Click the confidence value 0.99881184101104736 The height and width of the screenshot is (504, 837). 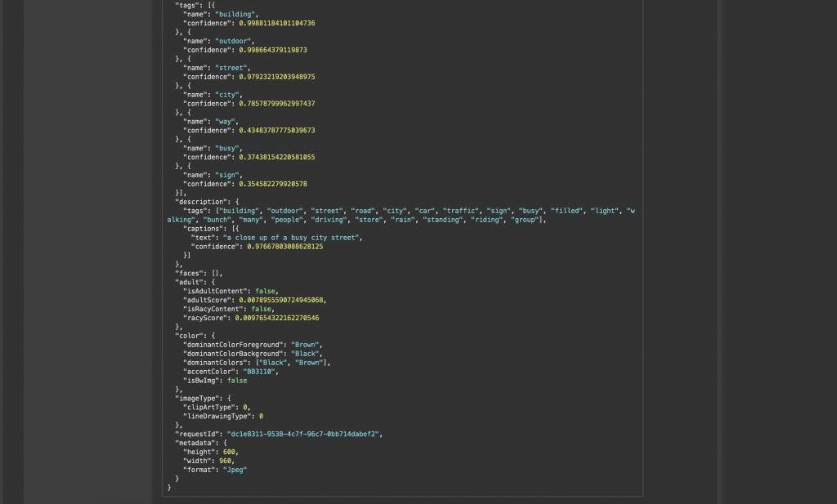click(276, 24)
